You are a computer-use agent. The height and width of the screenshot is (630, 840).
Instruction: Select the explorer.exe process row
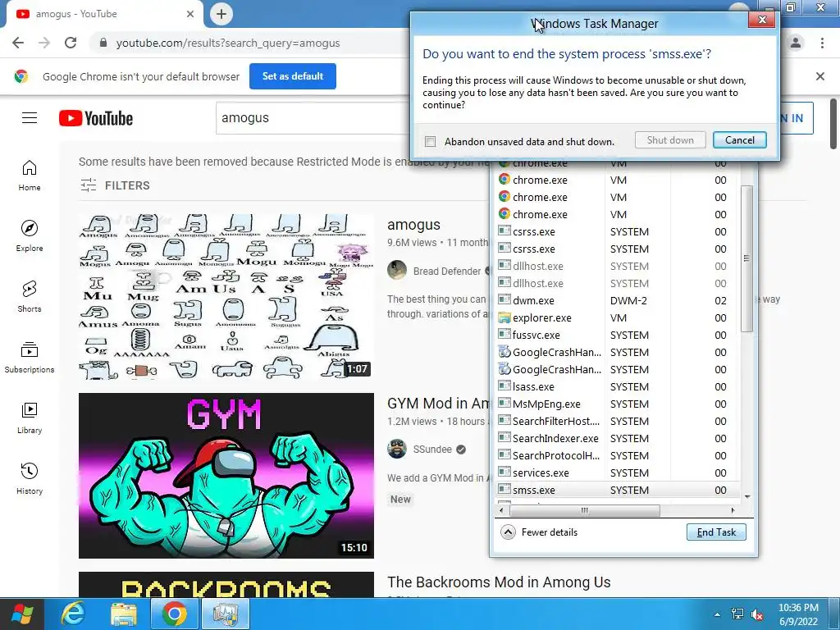point(616,317)
